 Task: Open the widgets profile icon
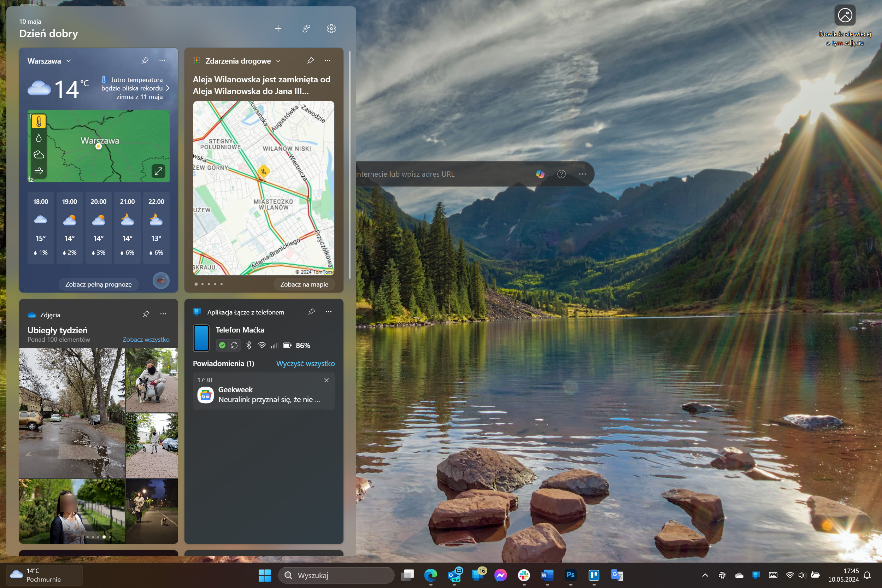pyautogui.click(x=306, y=29)
